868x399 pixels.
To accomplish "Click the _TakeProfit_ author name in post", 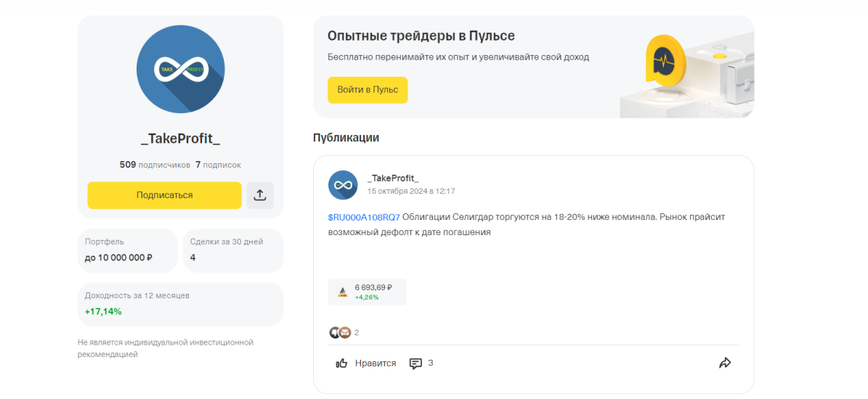I will tap(393, 178).
